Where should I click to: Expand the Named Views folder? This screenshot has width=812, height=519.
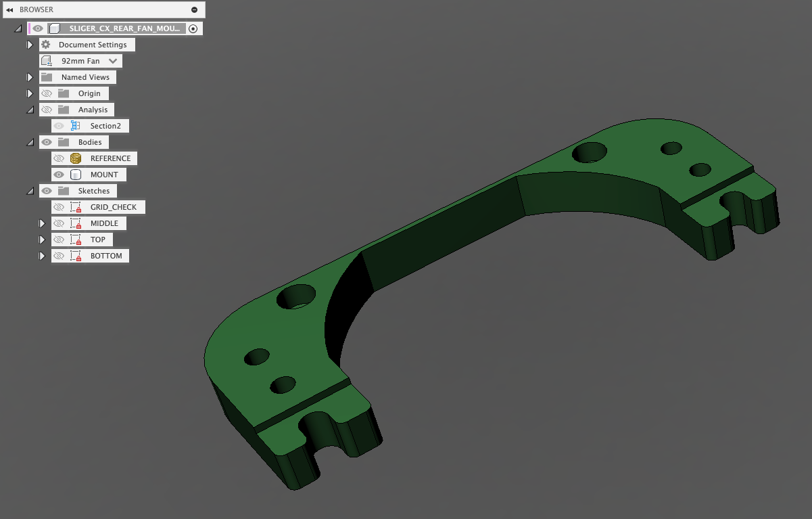point(30,77)
